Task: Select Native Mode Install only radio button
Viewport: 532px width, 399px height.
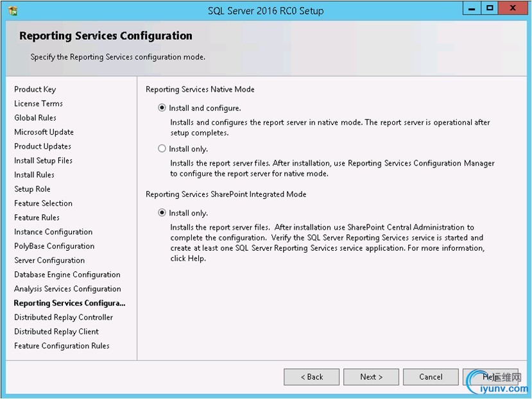Action: (x=162, y=149)
